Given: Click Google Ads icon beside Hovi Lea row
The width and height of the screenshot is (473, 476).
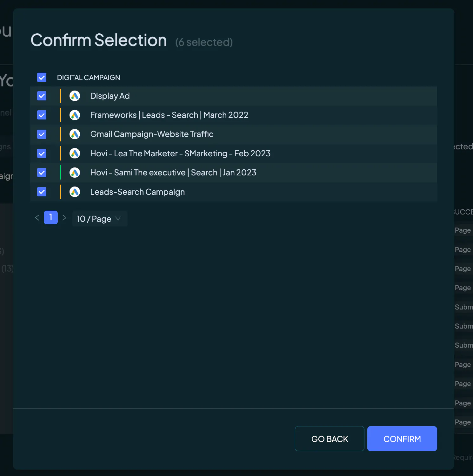Looking at the screenshot, I should (x=75, y=153).
